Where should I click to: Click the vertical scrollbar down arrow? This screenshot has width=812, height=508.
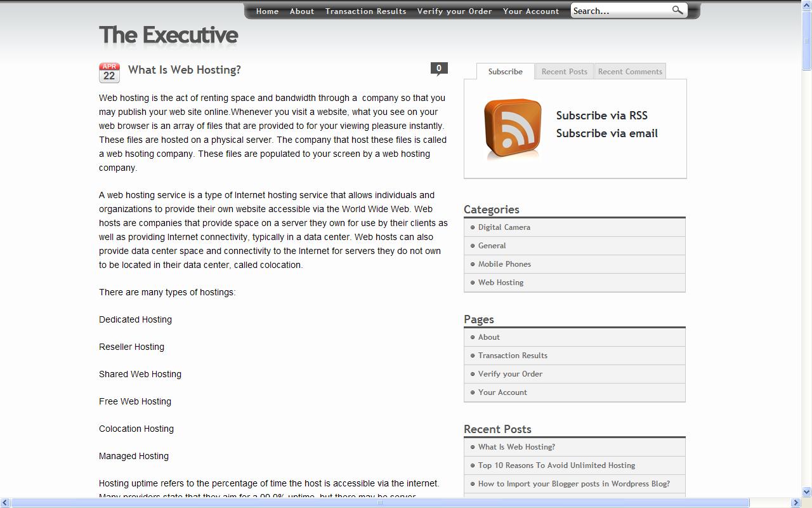807,491
